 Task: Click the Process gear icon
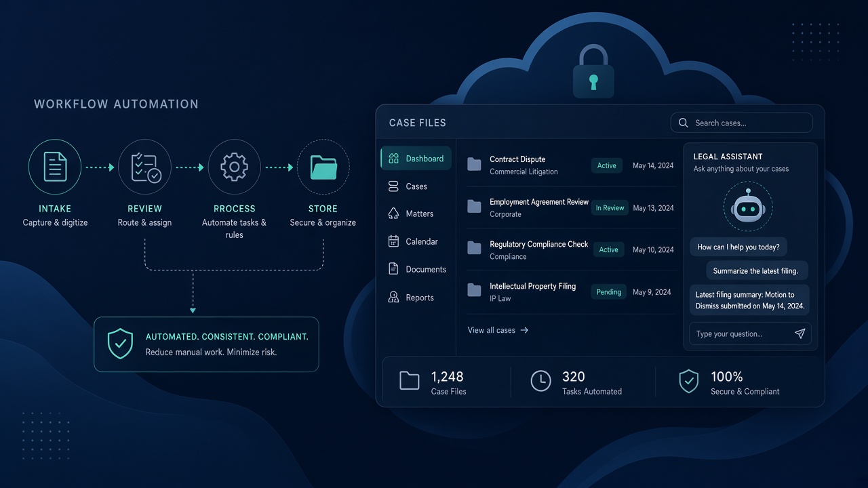tap(234, 167)
